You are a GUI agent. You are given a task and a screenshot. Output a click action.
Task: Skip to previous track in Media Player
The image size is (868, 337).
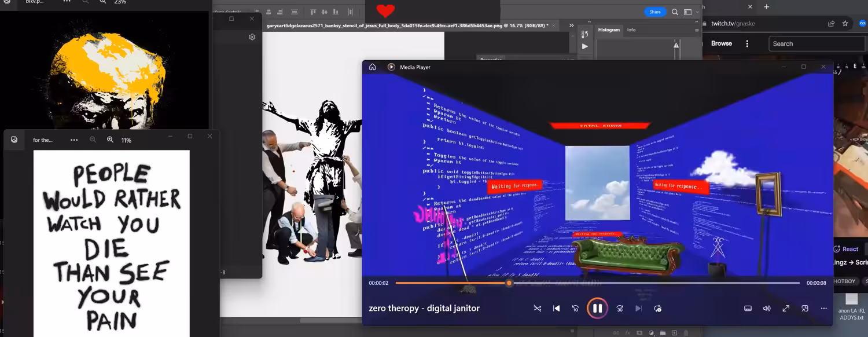557,309
